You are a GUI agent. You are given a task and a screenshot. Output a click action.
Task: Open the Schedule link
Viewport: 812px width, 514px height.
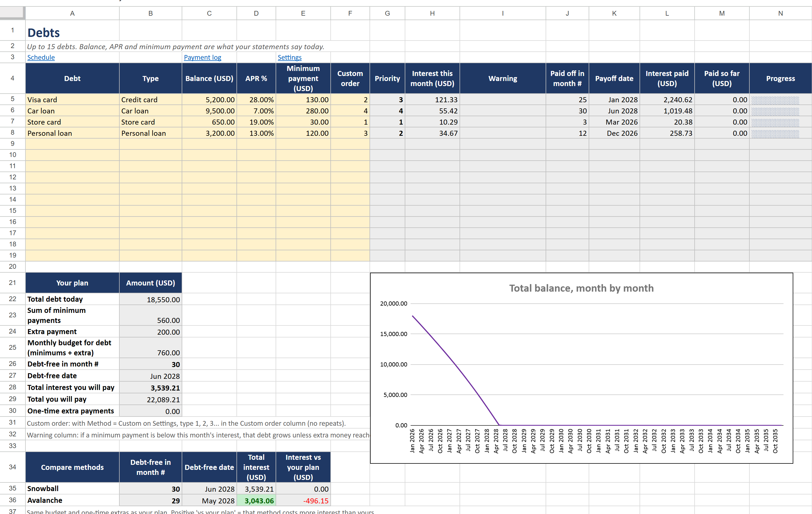point(41,57)
